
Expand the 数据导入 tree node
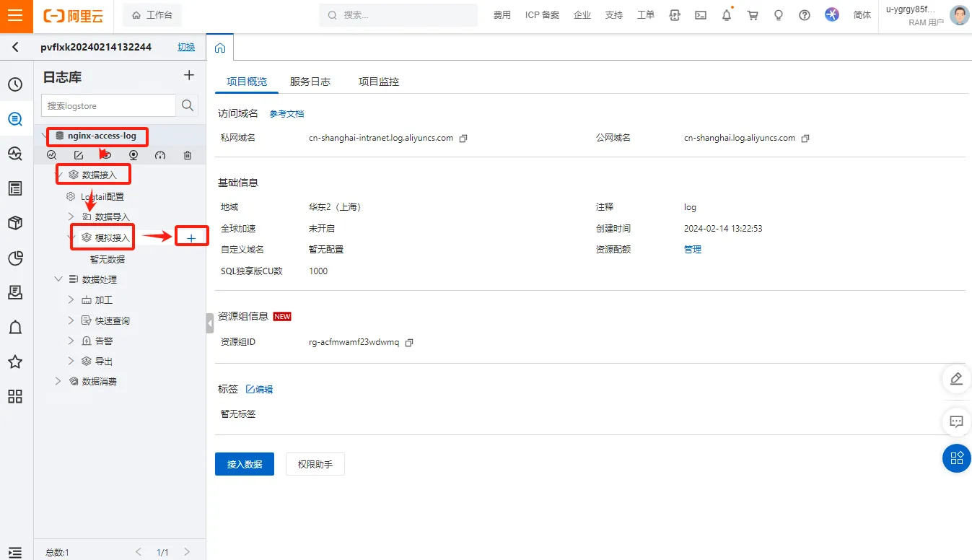click(x=71, y=216)
